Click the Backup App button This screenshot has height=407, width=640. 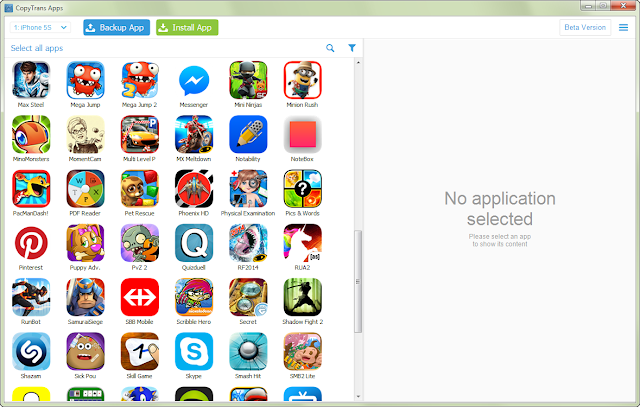click(x=116, y=27)
